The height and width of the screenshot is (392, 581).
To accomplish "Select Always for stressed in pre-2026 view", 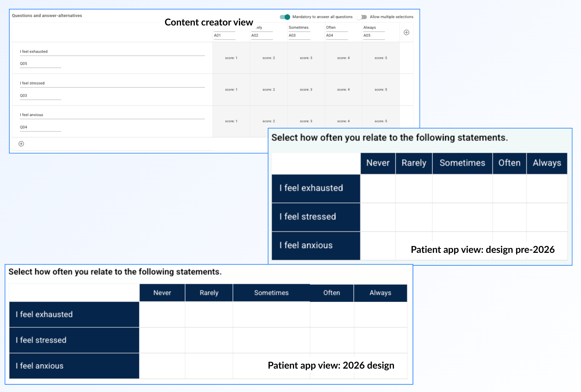I will tap(547, 217).
